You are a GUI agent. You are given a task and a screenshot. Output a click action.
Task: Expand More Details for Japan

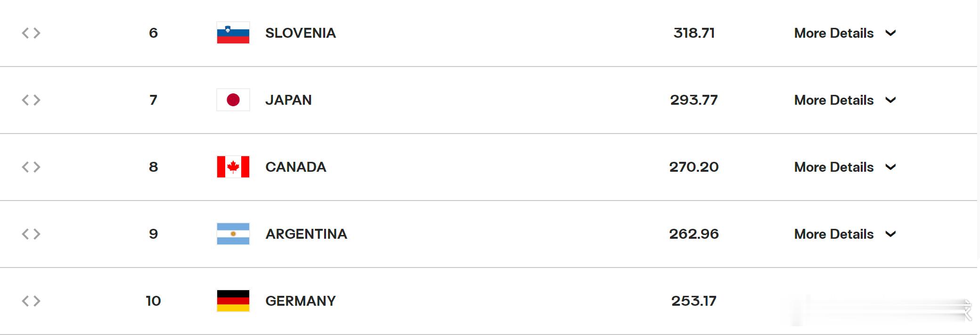[x=845, y=100]
